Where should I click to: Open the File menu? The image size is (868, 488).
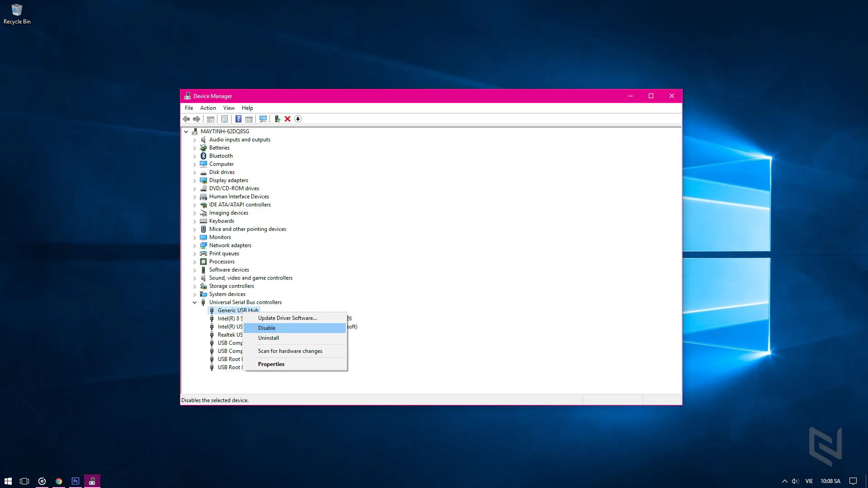(189, 108)
